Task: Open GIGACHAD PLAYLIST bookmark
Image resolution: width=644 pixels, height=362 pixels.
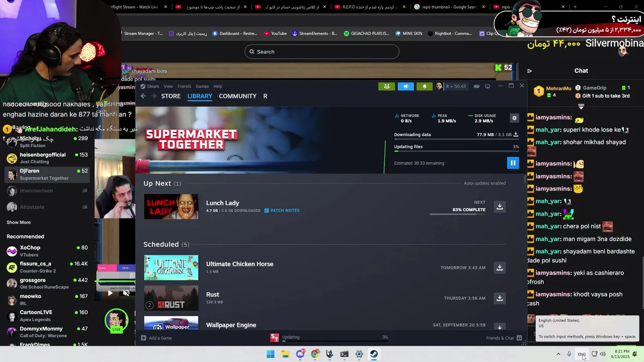Action: click(366, 34)
